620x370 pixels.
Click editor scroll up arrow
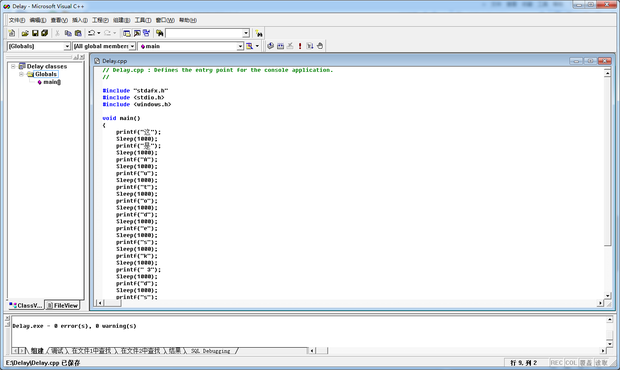607,73
